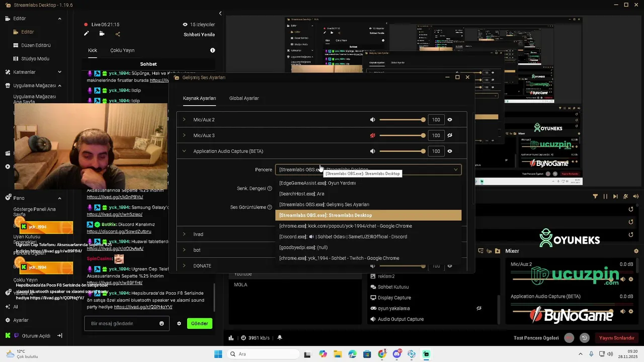Mute Mic/Aux 2 in advanced audio settings
Image resolution: width=644 pixels, height=362 pixels.
coord(373,120)
